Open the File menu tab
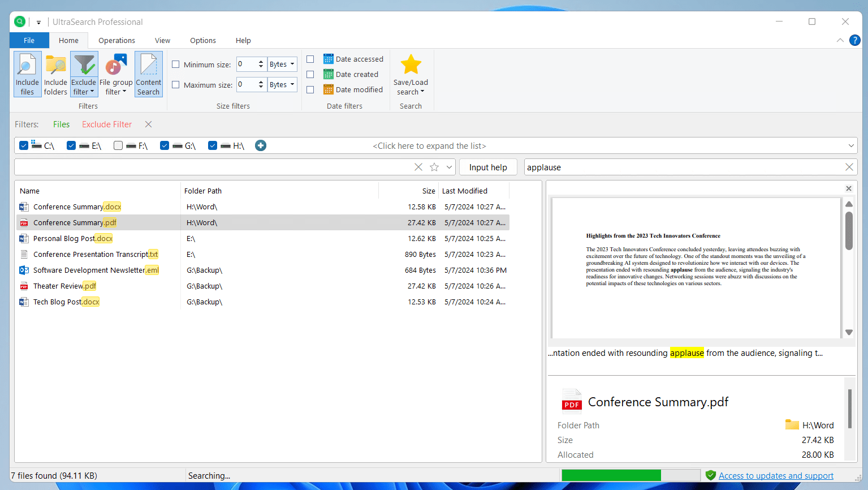 click(x=29, y=41)
